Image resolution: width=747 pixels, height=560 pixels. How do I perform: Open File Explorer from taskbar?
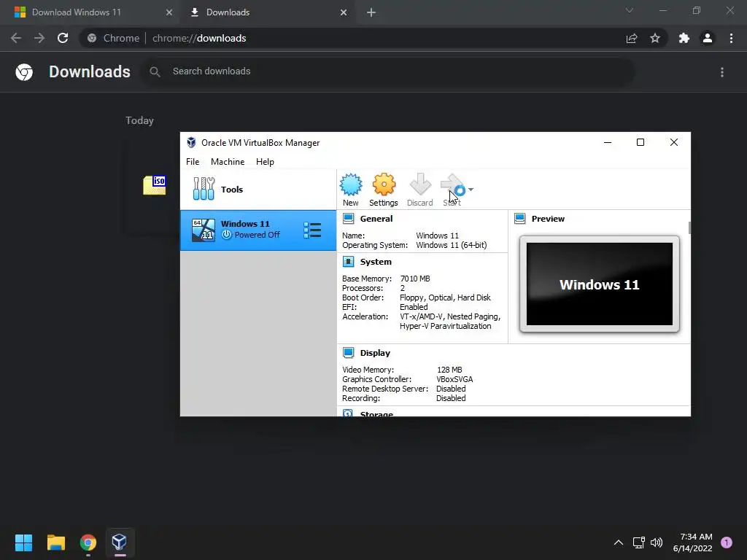[55, 542]
